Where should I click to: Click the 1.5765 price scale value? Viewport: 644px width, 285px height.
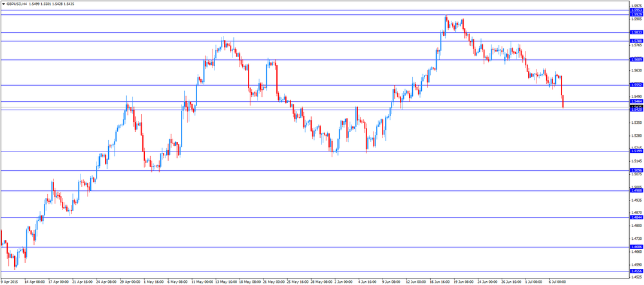coord(637,45)
